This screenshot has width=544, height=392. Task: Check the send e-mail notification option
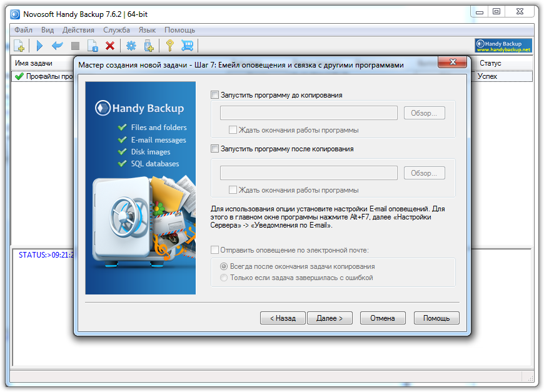(x=214, y=250)
